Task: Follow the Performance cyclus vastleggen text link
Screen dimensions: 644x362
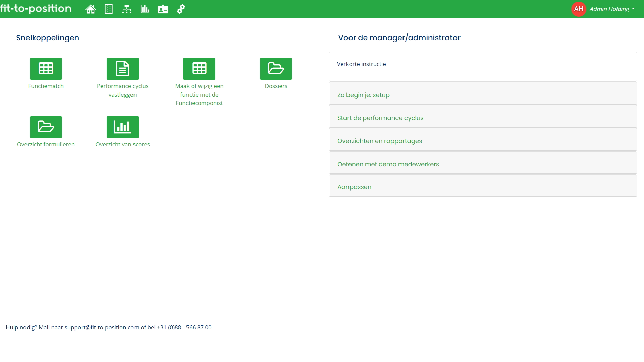Action: (123, 90)
